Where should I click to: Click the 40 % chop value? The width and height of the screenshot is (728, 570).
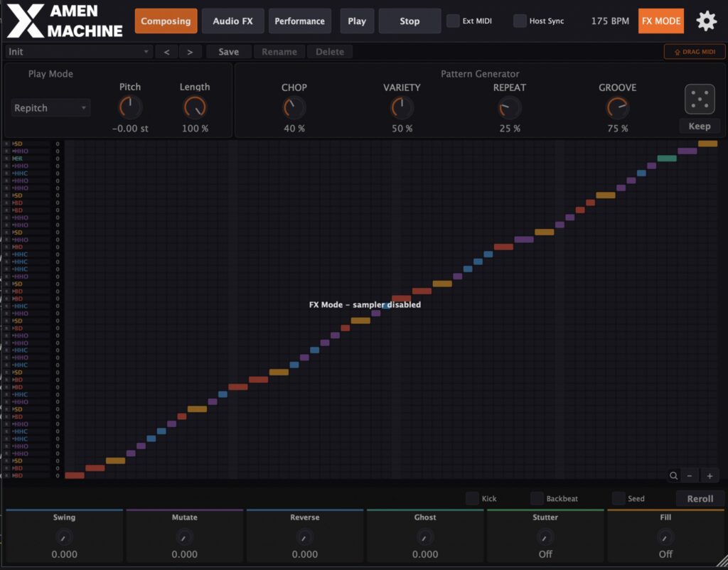tap(294, 129)
